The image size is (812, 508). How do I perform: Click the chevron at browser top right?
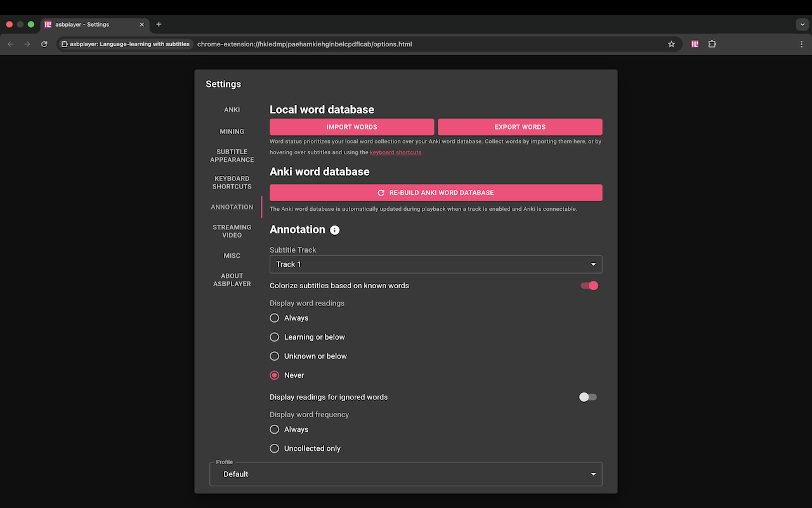pos(801,24)
